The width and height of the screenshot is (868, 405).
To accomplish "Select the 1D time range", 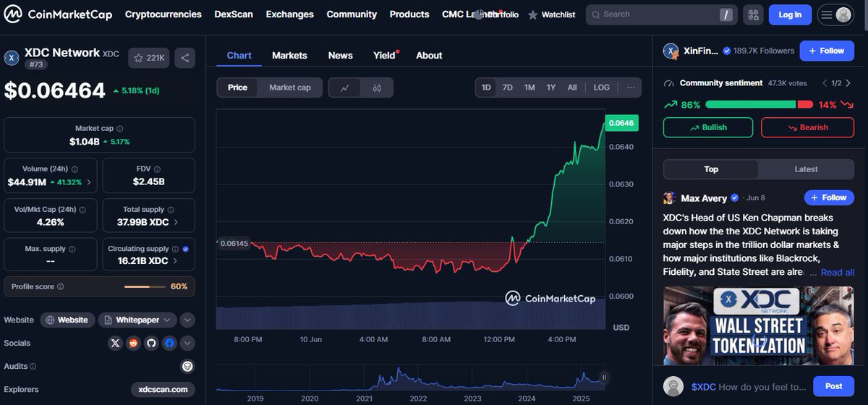I will 486,88.
